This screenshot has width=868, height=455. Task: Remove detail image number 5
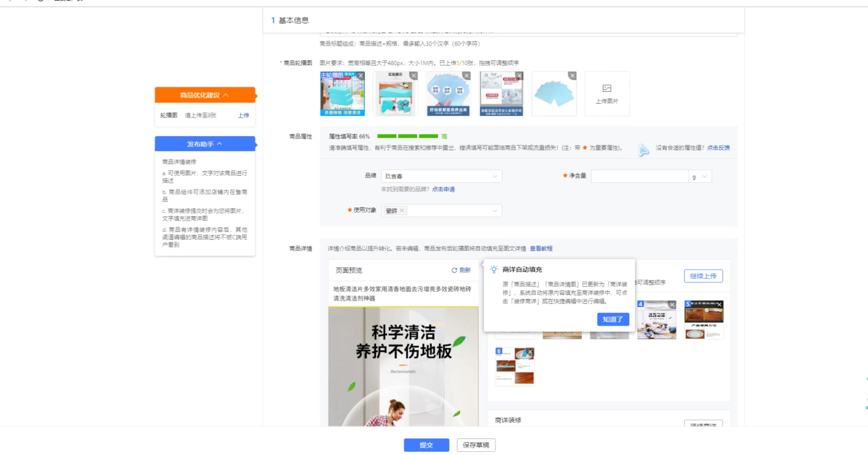[x=720, y=305]
